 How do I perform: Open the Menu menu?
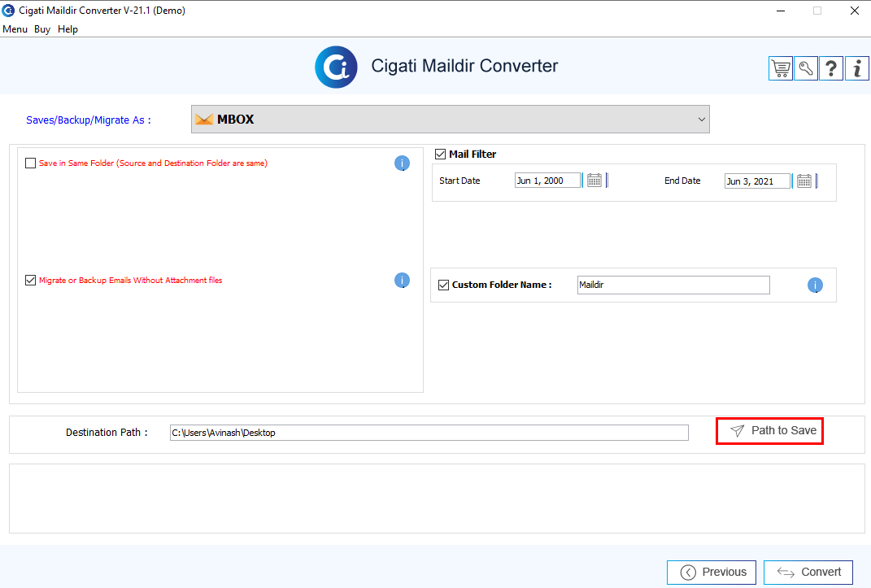point(15,29)
